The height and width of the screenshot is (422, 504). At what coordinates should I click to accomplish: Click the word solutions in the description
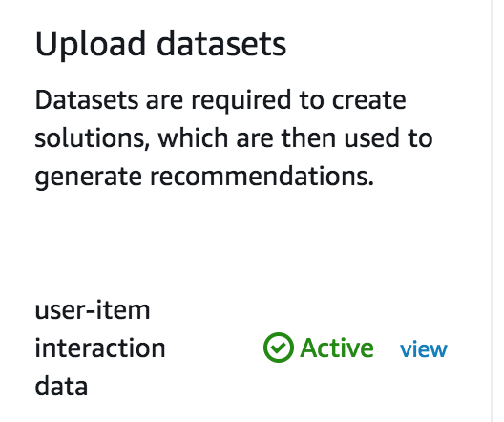[x=93, y=138]
